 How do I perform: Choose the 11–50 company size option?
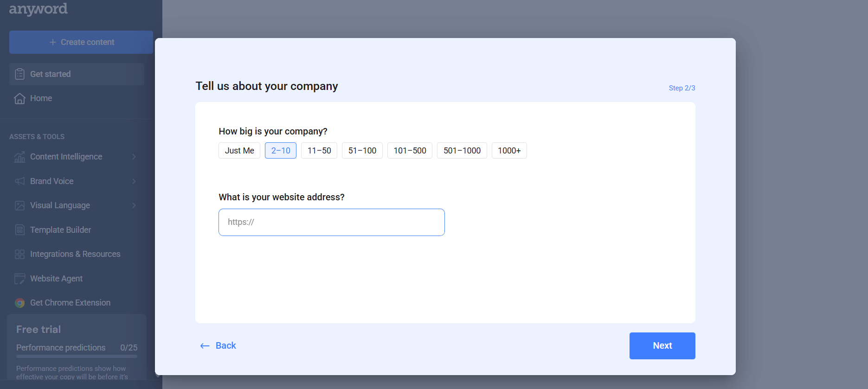point(319,151)
